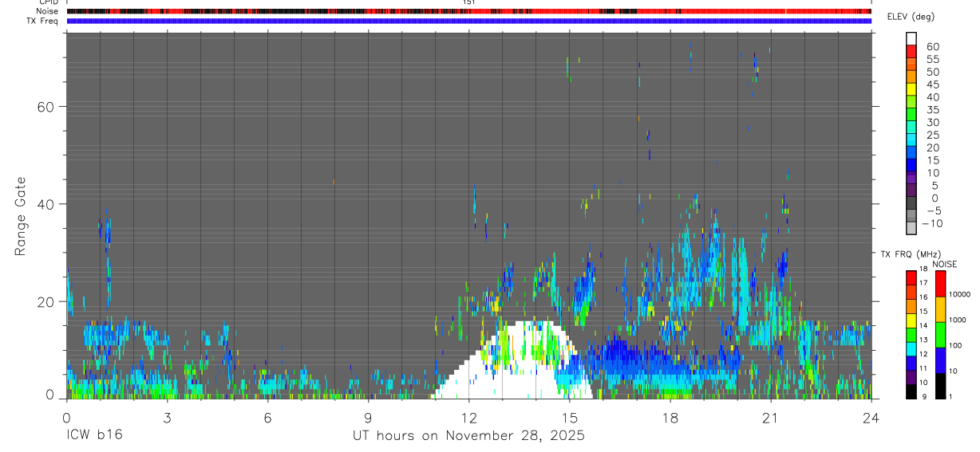Click the 'NOISE' legend title
This screenshot has width=980, height=452.
click(x=943, y=264)
